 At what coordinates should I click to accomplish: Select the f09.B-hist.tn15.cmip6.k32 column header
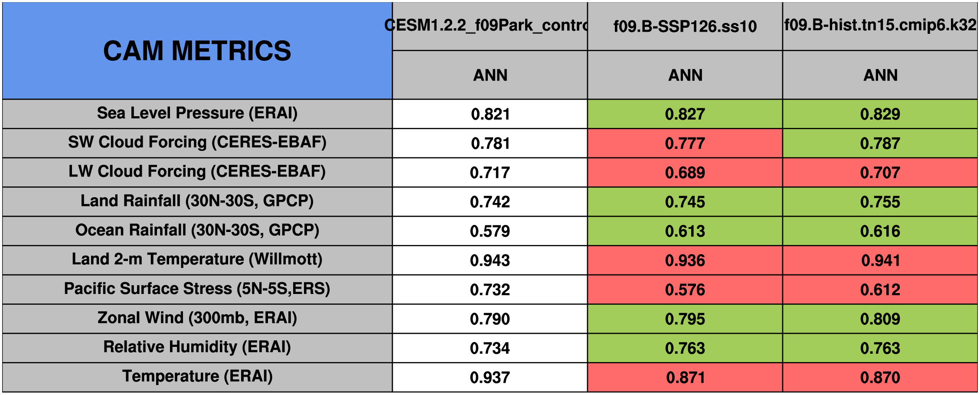click(x=880, y=26)
